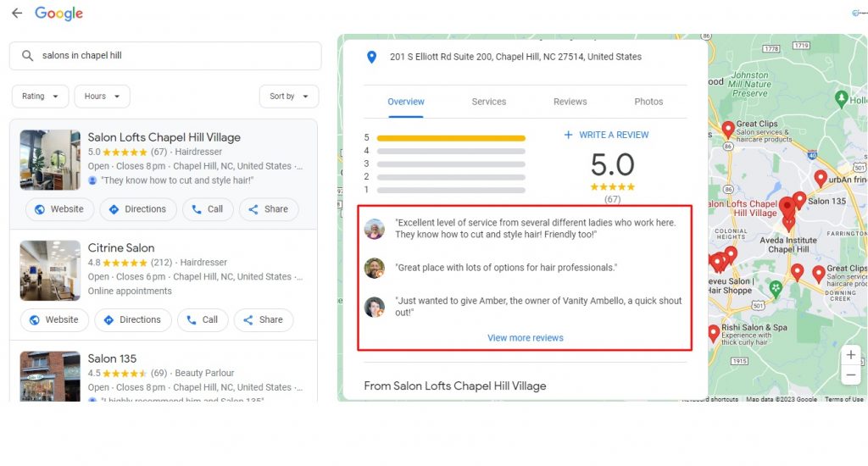Click the 'From Salon Lofts Chapel Hill Village' heading
The height and width of the screenshot is (466, 868).
455,386
